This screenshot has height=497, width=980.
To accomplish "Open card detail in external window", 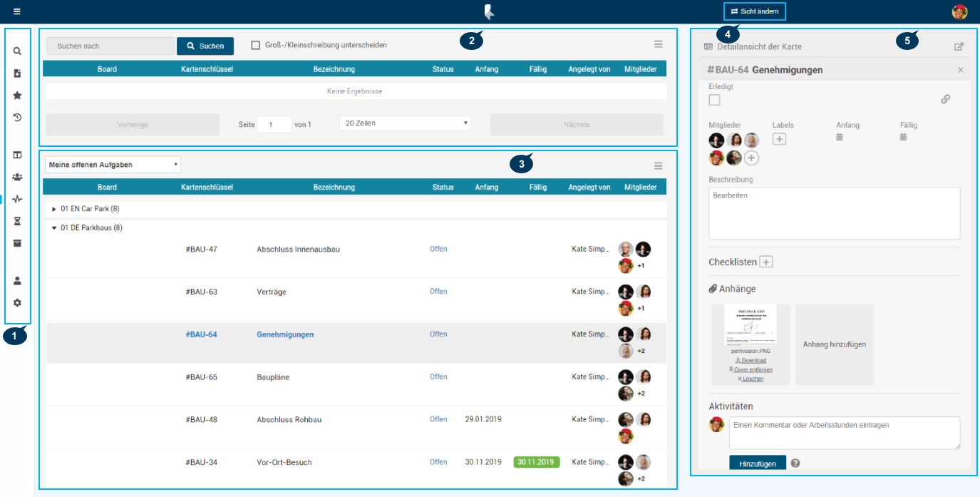I will [x=959, y=46].
